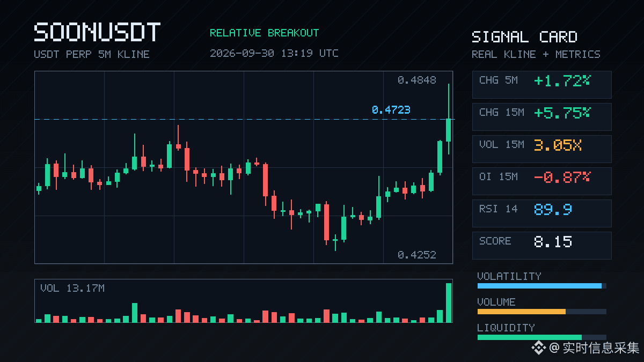Viewport: 644px width, 362px height.
Task: Click the RELATIVE BREAKOUT signal label
Action: click(264, 33)
